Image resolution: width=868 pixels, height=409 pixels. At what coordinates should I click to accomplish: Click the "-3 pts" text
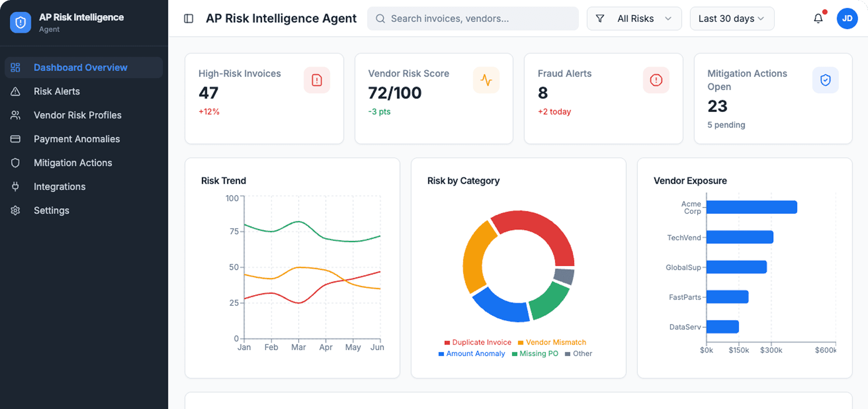tap(379, 112)
